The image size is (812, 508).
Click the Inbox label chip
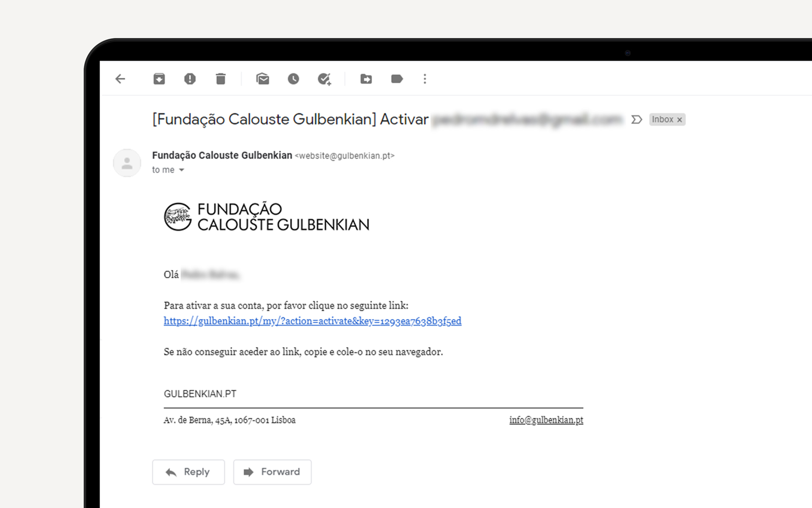tap(663, 119)
